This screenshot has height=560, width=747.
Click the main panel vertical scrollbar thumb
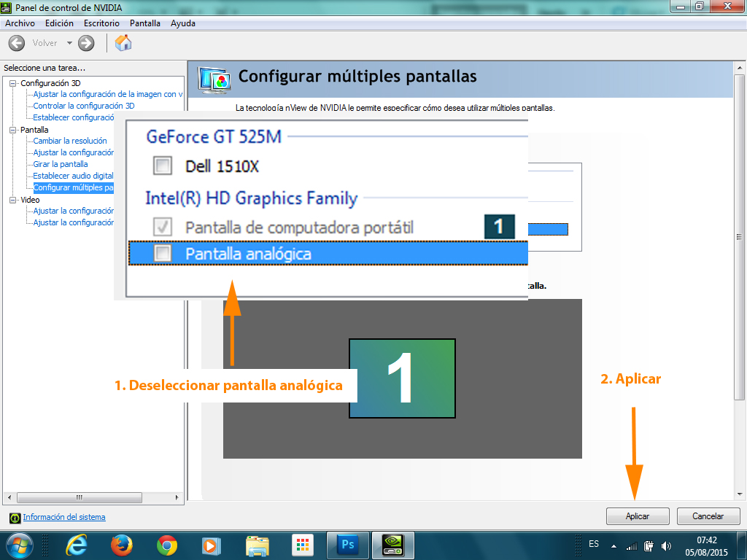point(739,237)
